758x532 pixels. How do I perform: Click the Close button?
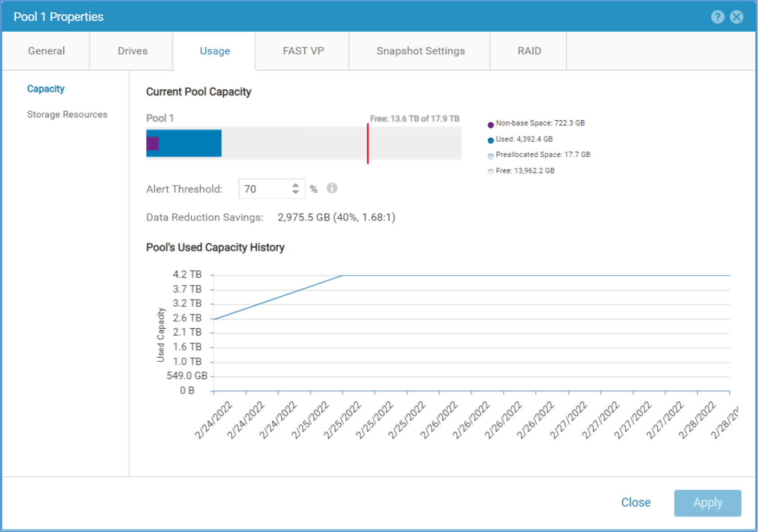pyautogui.click(x=635, y=502)
